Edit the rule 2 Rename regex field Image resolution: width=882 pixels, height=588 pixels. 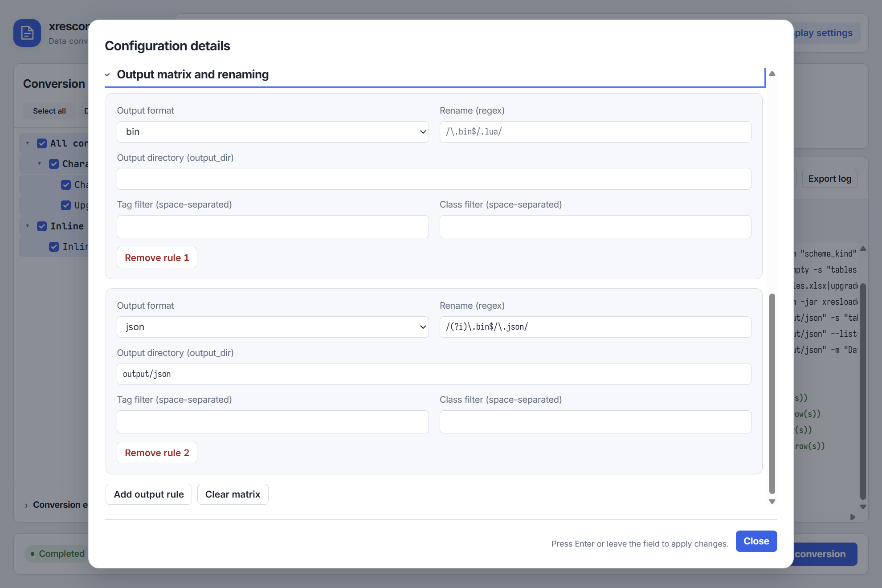(x=595, y=327)
